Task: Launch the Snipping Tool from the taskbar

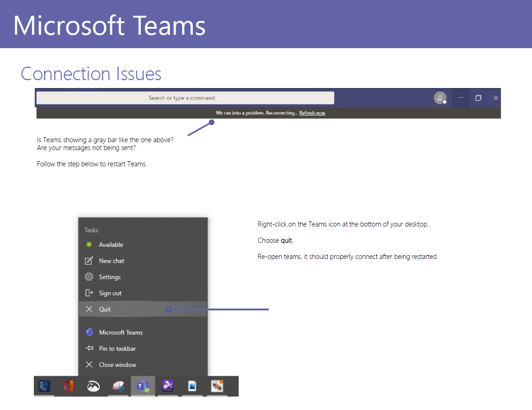Action: [119, 386]
